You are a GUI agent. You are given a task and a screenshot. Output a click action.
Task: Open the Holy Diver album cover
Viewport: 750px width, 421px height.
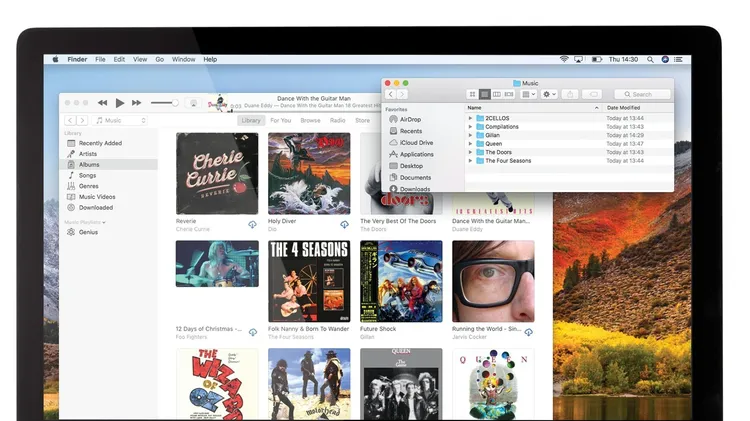tap(309, 174)
